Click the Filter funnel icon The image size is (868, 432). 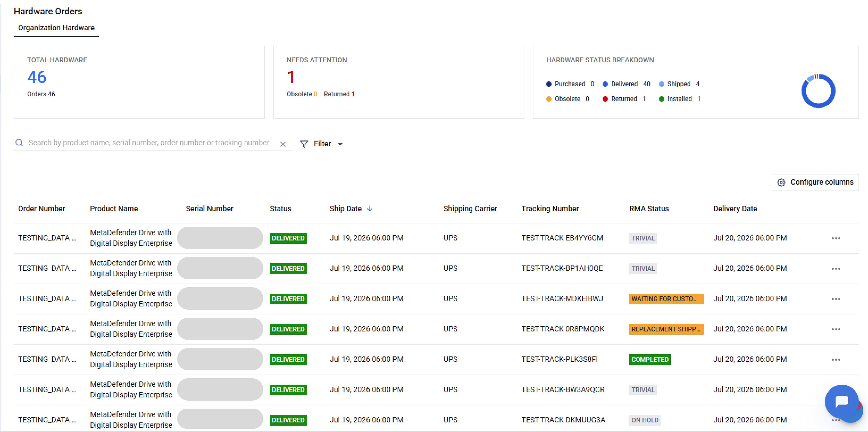pos(304,144)
